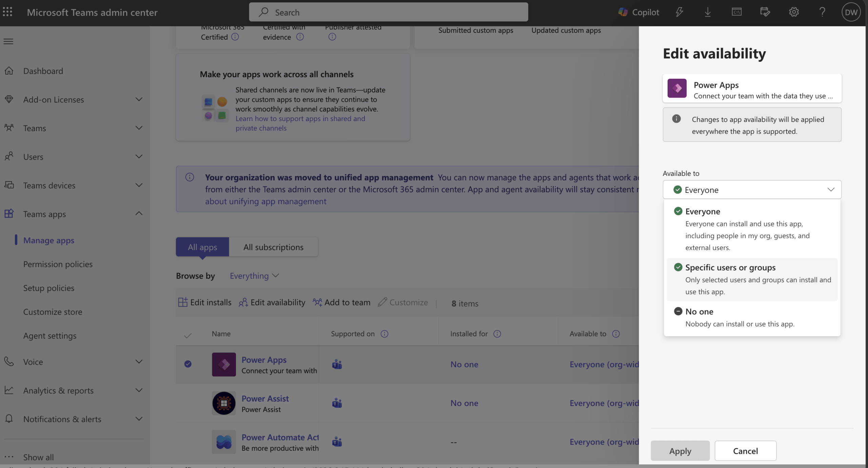Select Specific users or groups option
868x468 pixels.
752,279
